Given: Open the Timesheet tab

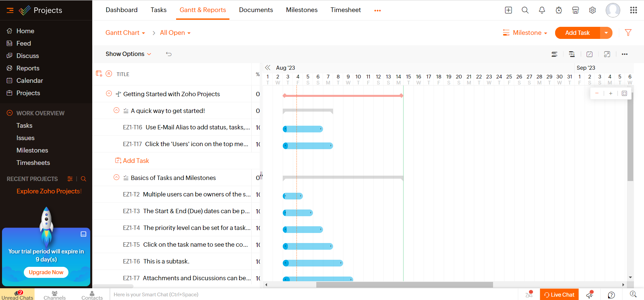Looking at the screenshot, I should [x=345, y=10].
